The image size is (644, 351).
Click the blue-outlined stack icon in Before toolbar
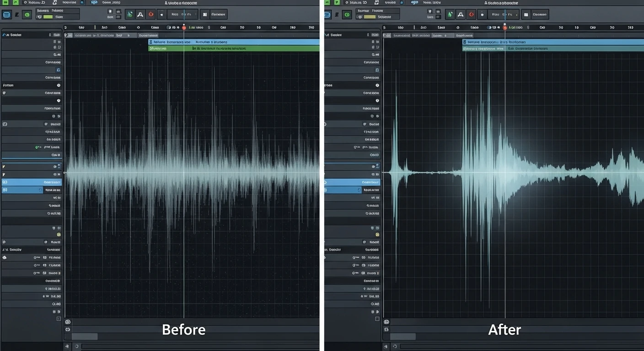[6, 15]
